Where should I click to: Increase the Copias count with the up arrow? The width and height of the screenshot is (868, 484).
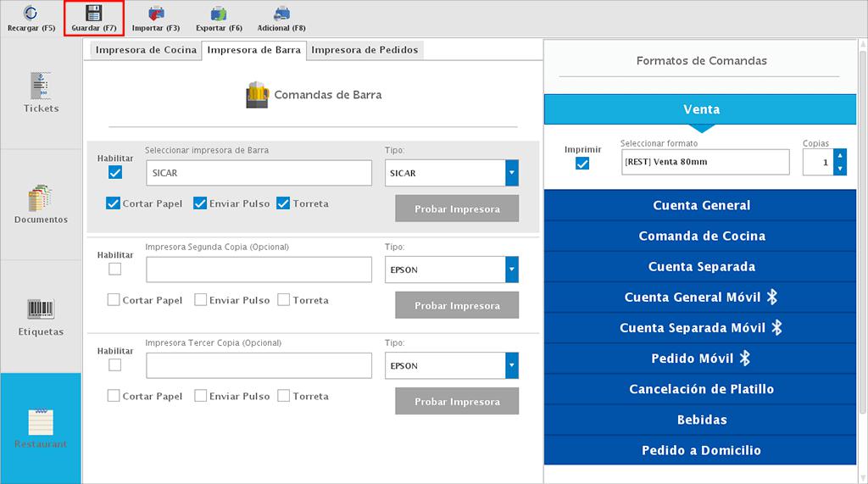coord(840,155)
